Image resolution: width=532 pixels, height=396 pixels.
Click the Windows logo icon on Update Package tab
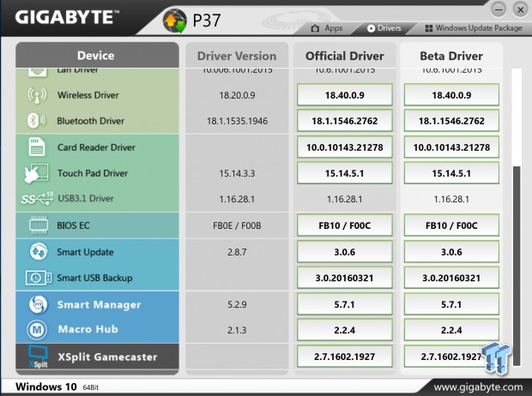pyautogui.click(x=429, y=28)
